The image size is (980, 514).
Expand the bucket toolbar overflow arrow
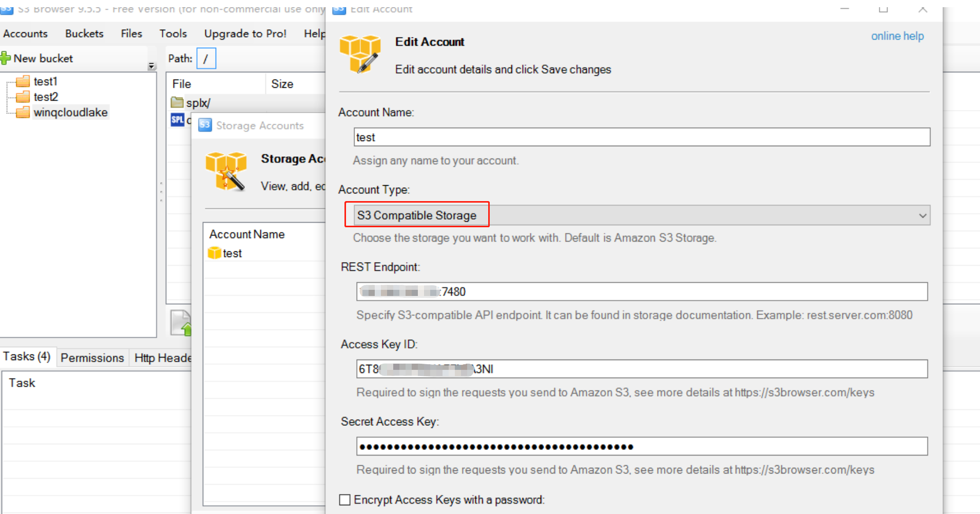pos(151,66)
